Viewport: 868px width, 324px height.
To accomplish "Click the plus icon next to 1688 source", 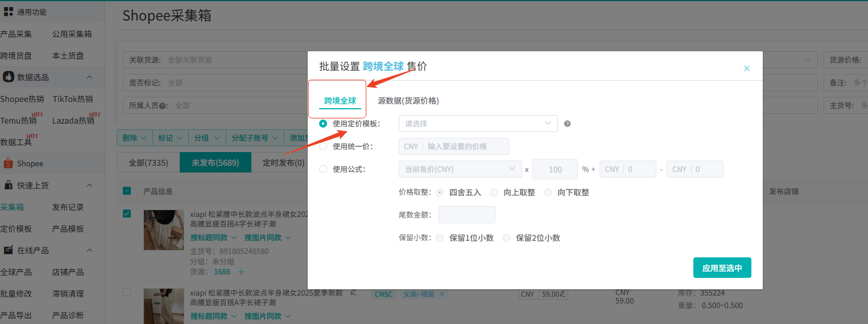I will 241,272.
